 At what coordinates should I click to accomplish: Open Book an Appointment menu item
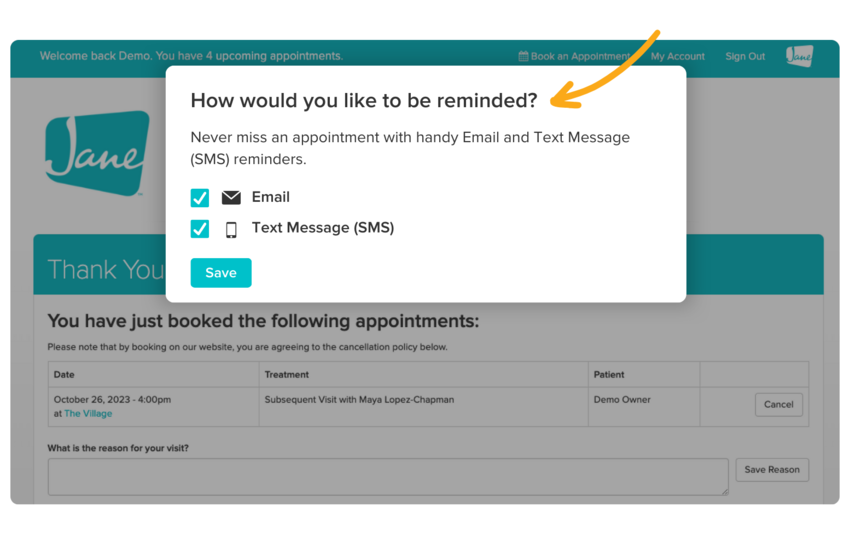(x=579, y=57)
